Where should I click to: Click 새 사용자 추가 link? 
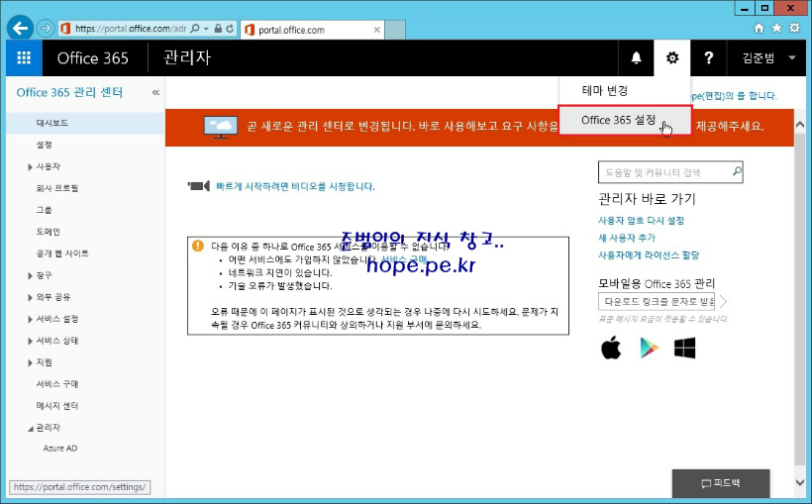click(x=627, y=238)
